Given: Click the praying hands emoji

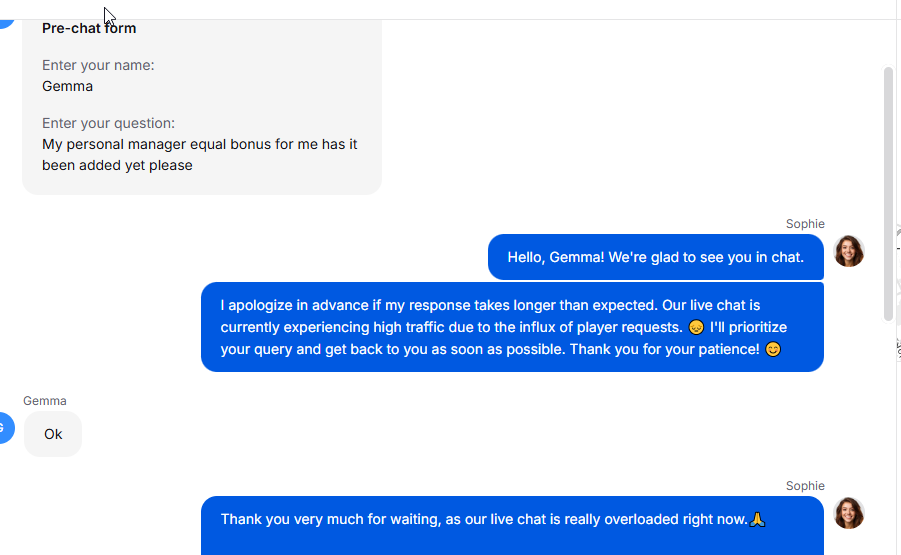Looking at the screenshot, I should (758, 519).
